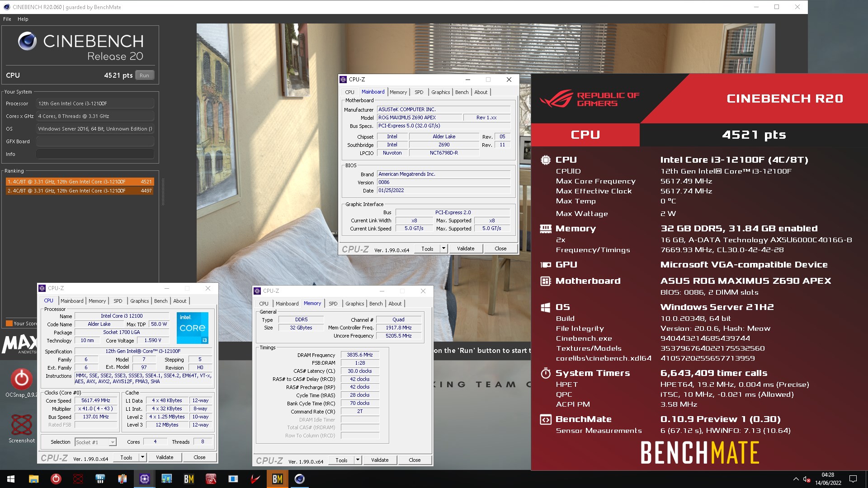The image size is (868, 488).
Task: Open Memory tab in the CPU-tab CPU-Z window
Action: pyautogui.click(x=97, y=301)
